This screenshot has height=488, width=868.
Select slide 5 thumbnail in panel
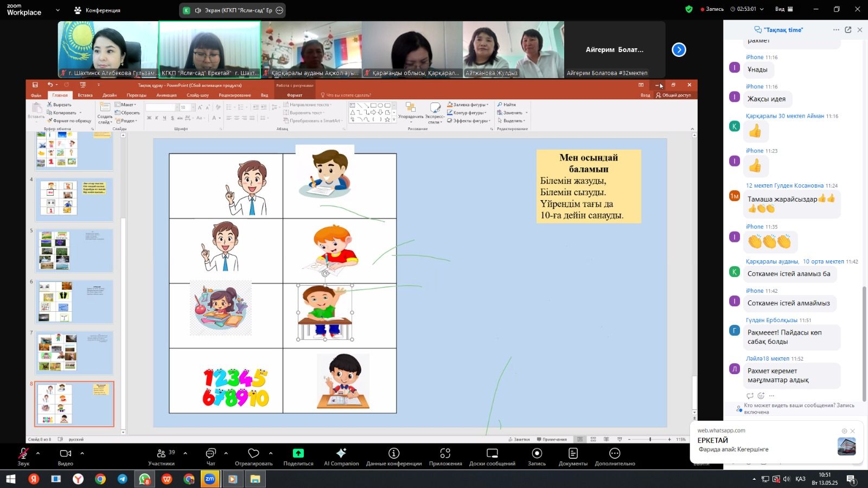coord(74,251)
